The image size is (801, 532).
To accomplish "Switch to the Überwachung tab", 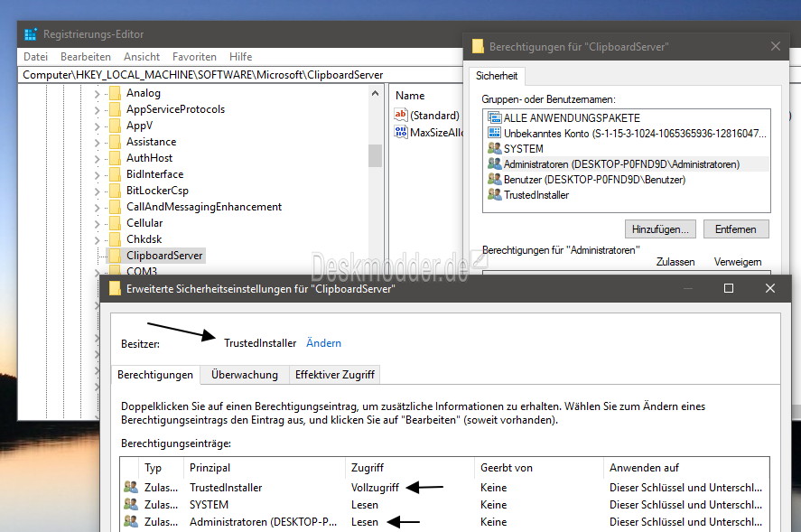I will coord(244,375).
